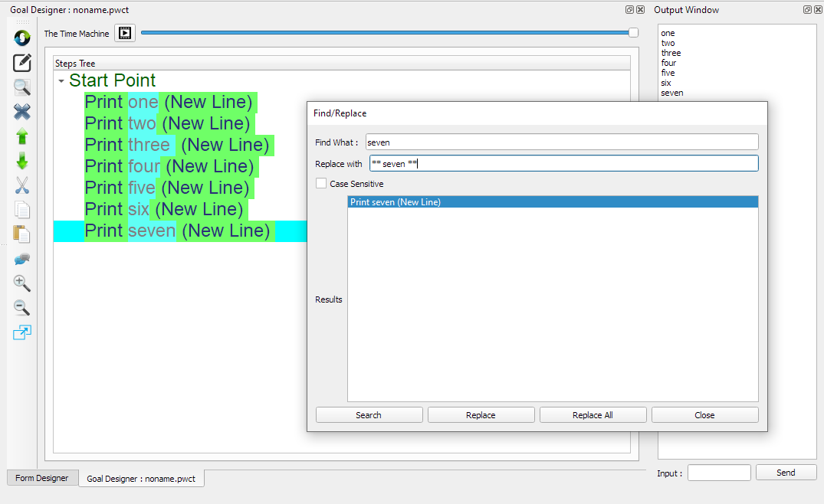Move step up with green up arrow
Image resolution: width=824 pixels, height=504 pixels.
[22, 136]
